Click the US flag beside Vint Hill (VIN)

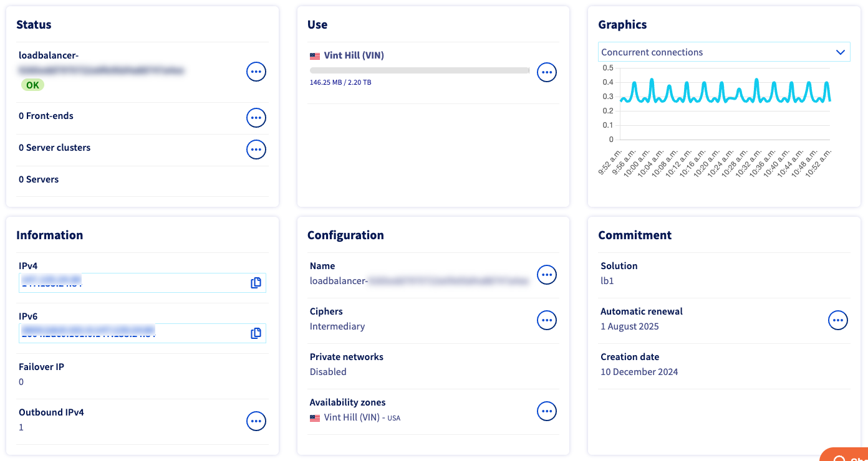[x=314, y=55]
